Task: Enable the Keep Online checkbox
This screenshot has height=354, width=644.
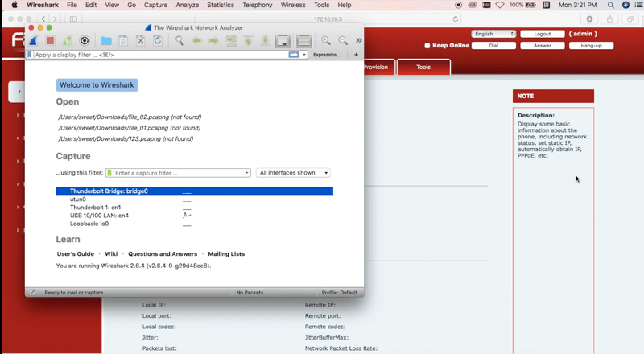Action: [427, 46]
